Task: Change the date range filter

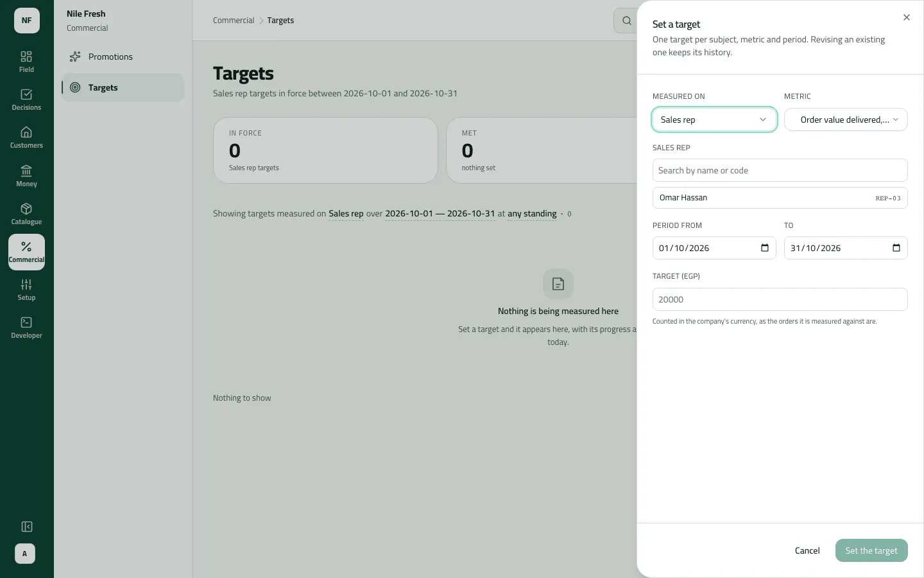Action: click(x=440, y=214)
